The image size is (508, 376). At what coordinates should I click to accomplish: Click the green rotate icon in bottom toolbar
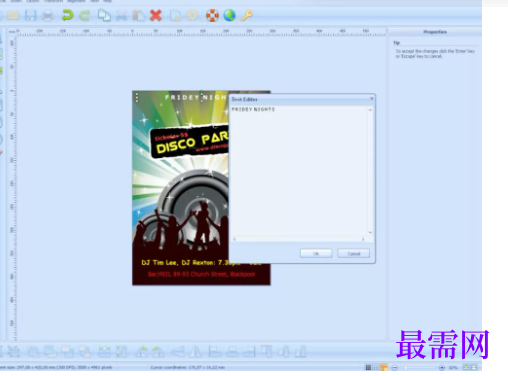point(142,352)
